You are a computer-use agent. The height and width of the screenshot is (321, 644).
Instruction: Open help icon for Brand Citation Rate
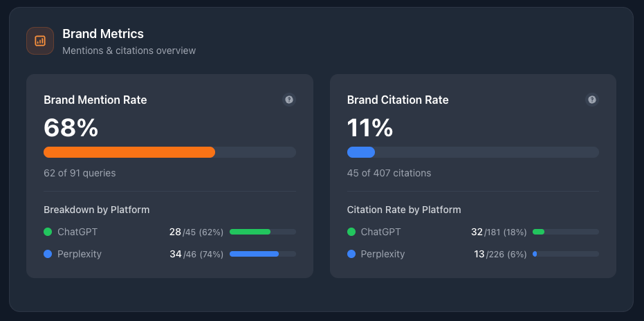[592, 100]
